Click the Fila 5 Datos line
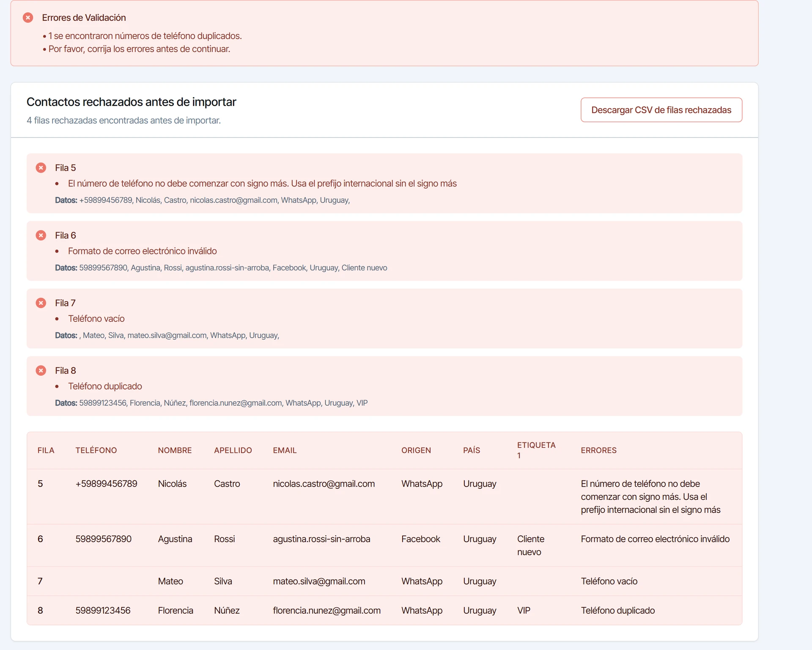Image resolution: width=812 pixels, height=650 pixels. [203, 201]
